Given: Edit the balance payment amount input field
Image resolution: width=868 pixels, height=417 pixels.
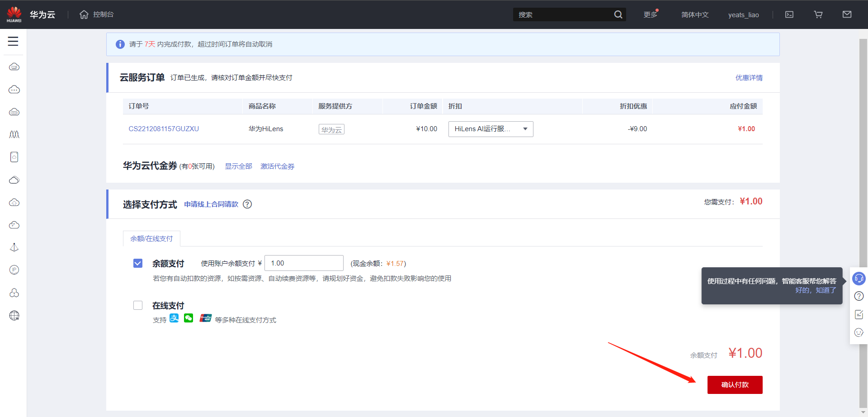Looking at the screenshot, I should click(x=303, y=263).
